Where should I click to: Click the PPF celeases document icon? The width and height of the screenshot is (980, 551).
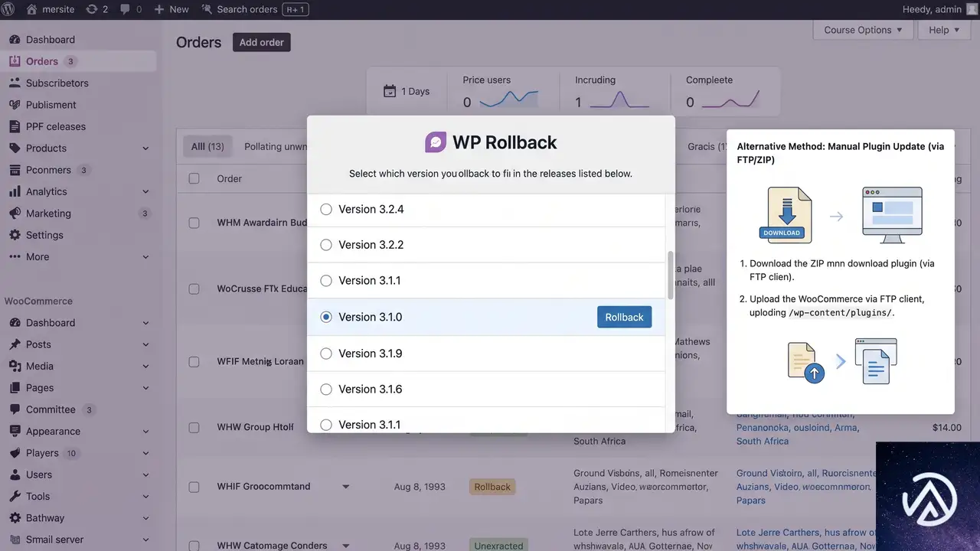pos(15,126)
